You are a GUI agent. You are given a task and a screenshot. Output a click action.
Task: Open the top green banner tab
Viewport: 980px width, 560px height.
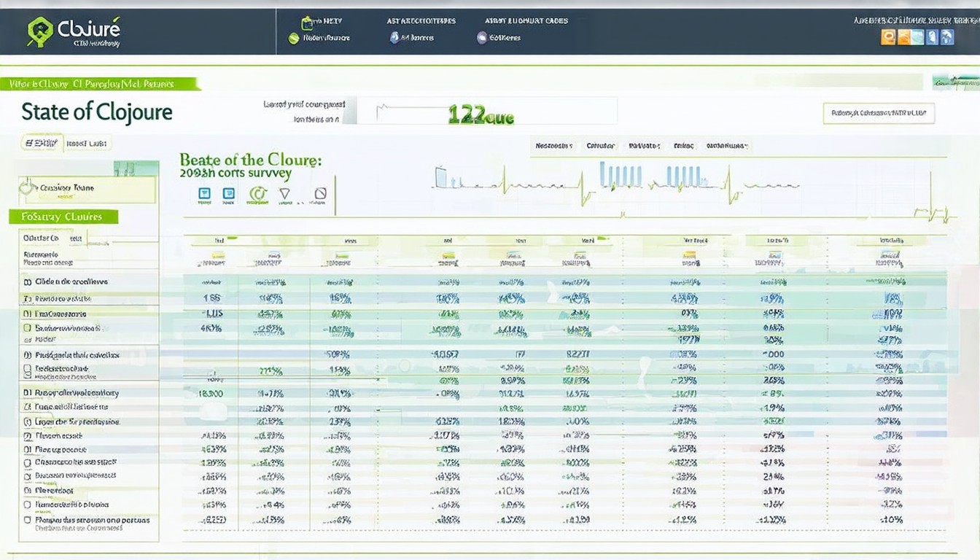[x=99, y=84]
